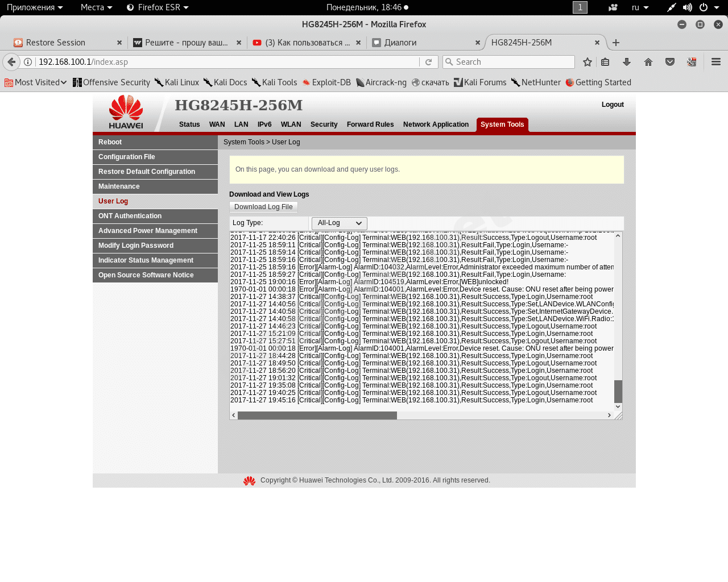Open ONT Authentication page
Screen dimensions: 728x582
click(x=155, y=216)
